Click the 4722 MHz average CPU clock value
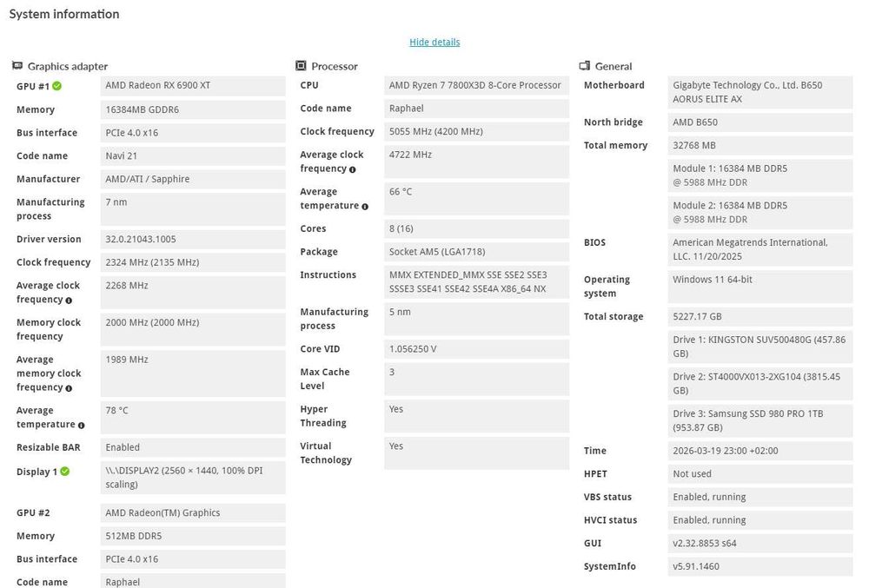 pos(476,162)
